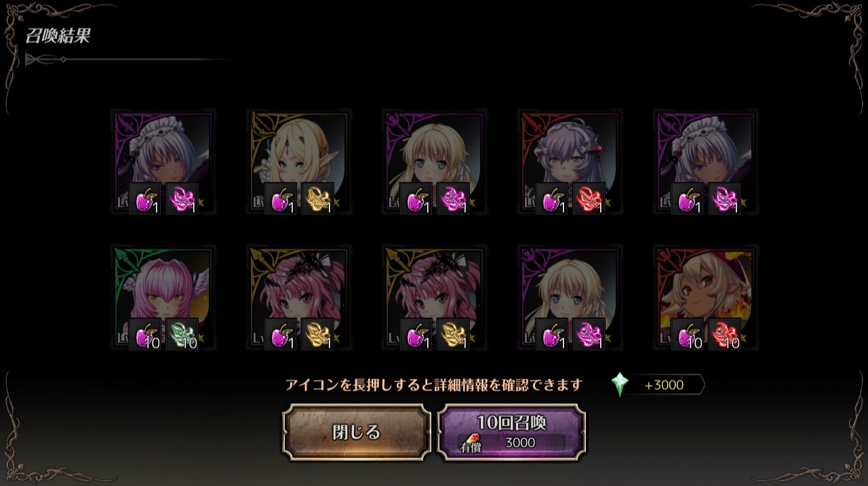The width and height of the screenshot is (868, 486).
Task: Select the green crystal +3000 icon
Action: [620, 384]
